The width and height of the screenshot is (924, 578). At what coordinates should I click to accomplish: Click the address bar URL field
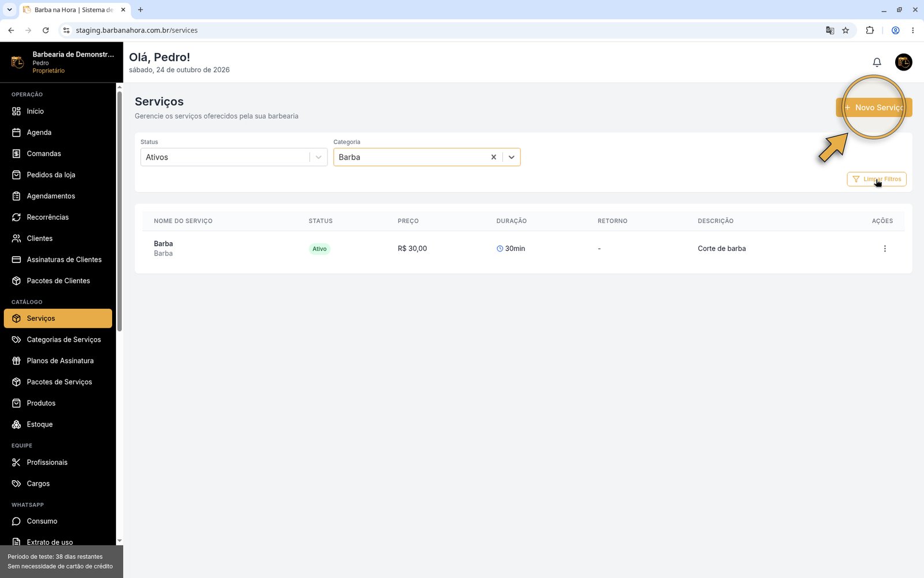point(445,31)
